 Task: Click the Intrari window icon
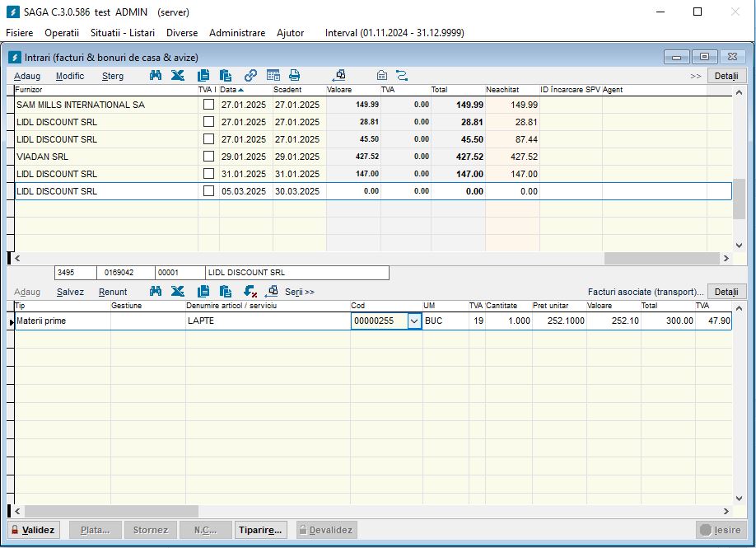15,58
